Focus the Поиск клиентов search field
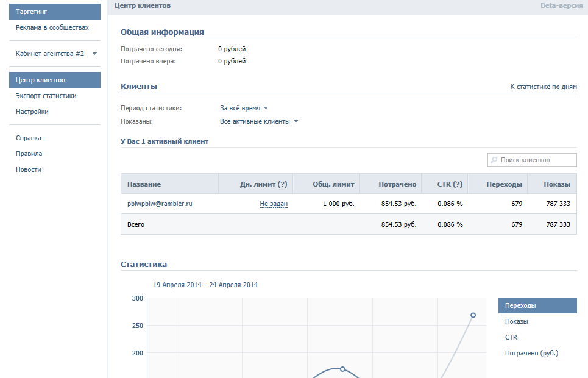Viewport: 588px width, 378px height. [532, 160]
